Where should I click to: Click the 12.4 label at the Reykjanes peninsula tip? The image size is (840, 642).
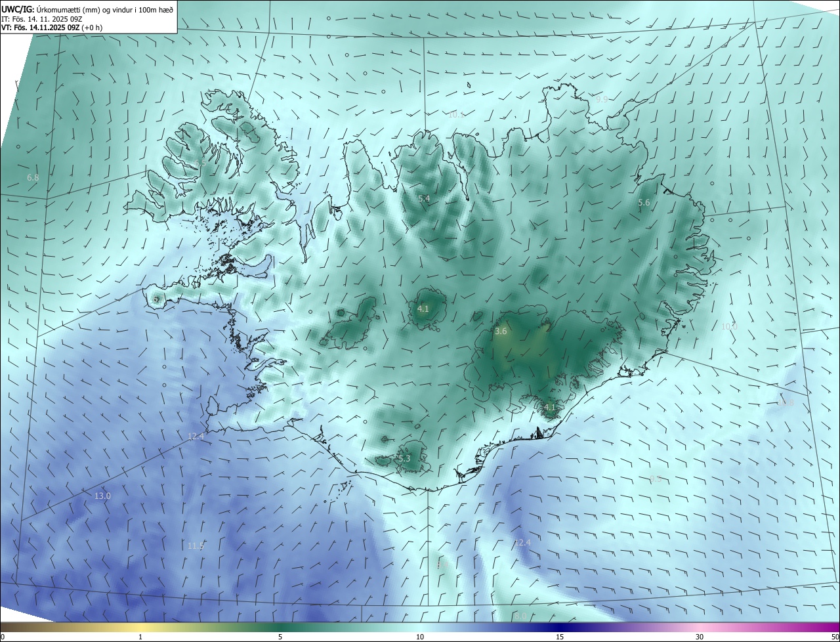pos(196,436)
